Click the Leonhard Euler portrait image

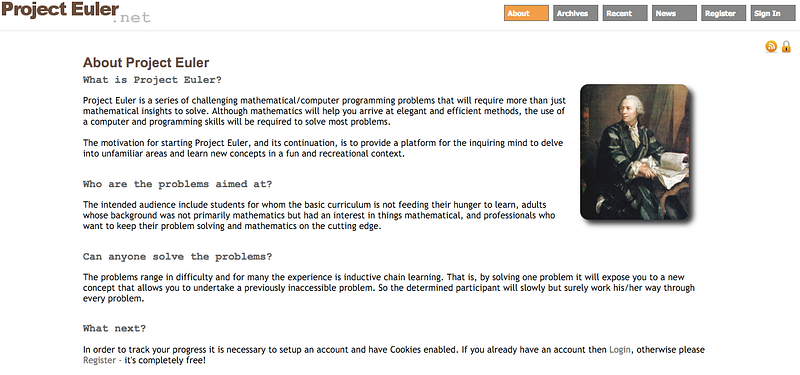click(x=635, y=152)
